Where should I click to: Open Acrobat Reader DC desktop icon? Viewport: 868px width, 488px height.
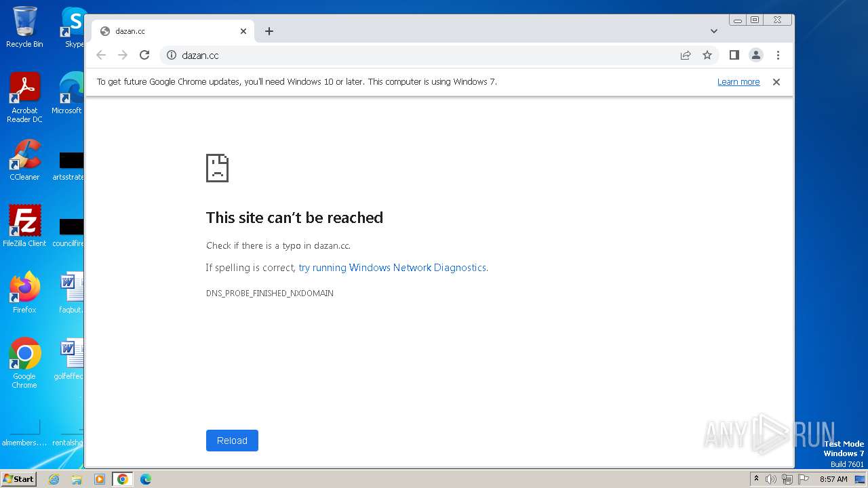click(x=24, y=98)
